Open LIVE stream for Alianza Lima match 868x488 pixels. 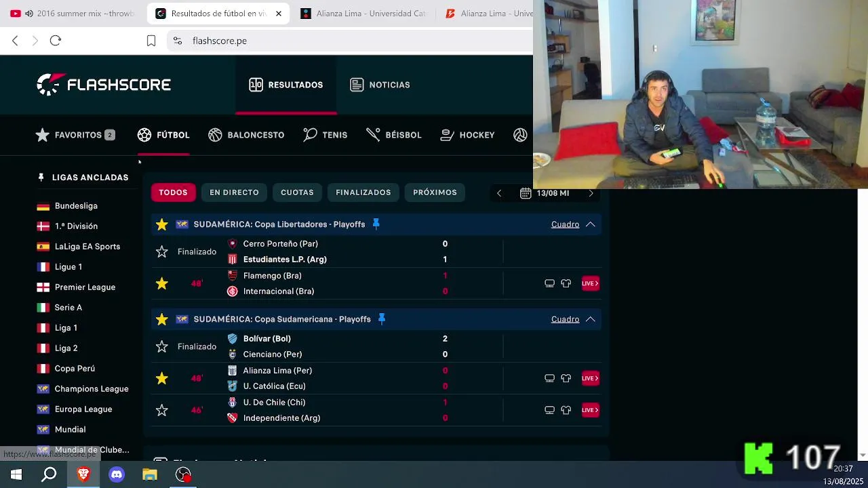coord(590,378)
